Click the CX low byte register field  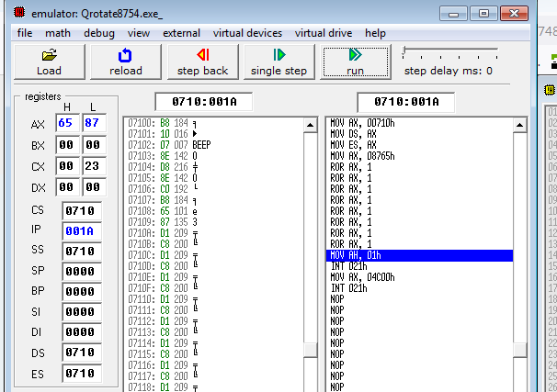click(x=90, y=166)
